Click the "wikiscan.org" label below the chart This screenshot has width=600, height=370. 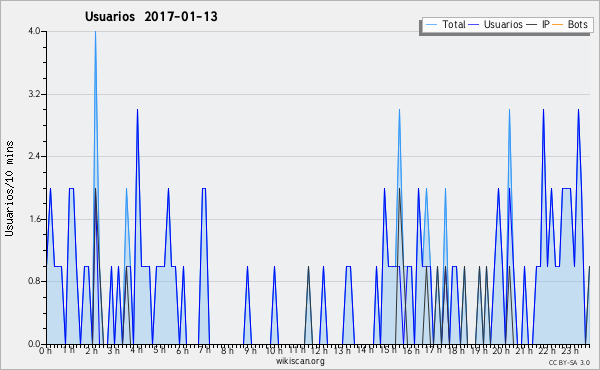[x=300, y=361]
